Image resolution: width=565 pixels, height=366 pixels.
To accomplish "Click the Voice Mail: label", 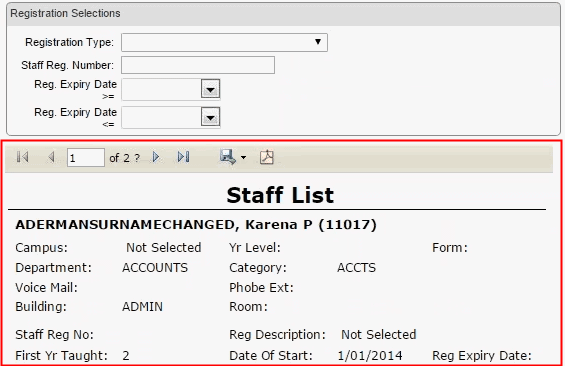I will pos(46,287).
